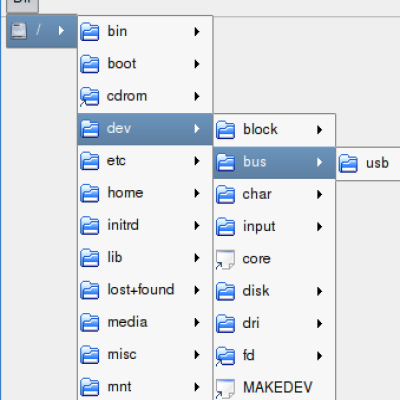Viewport: 400px width, 400px height.
Task: Expand the char submenu arrow
Action: [x=320, y=194]
